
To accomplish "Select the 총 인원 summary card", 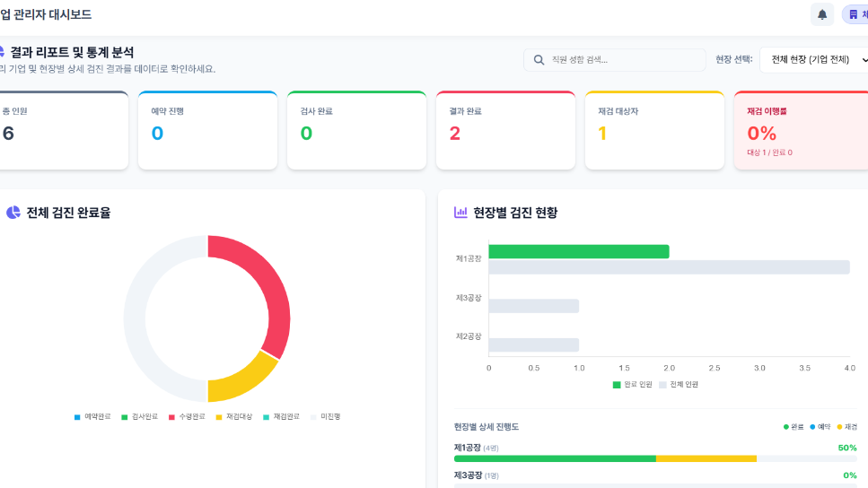I will [x=63, y=130].
